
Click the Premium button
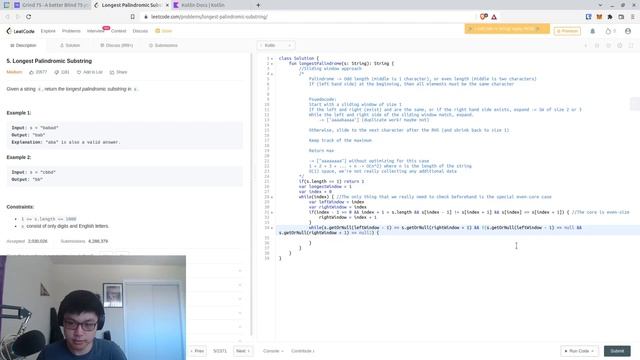click(567, 31)
